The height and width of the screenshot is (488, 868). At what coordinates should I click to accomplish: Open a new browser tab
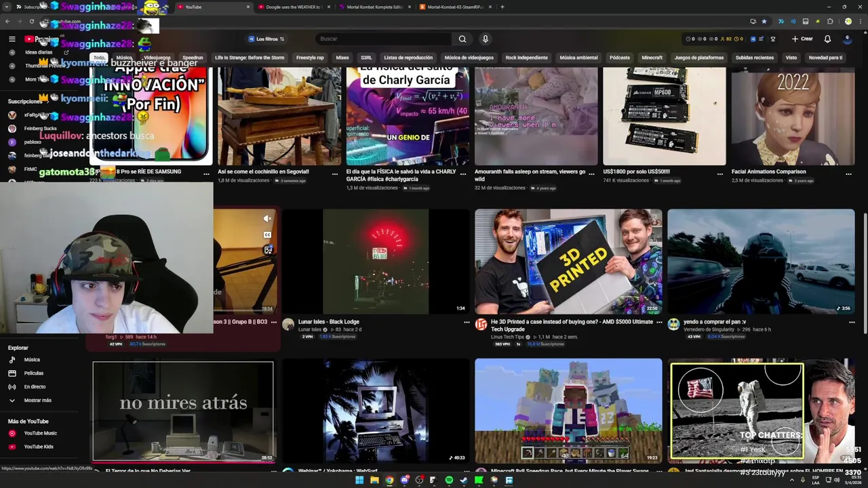502,7
